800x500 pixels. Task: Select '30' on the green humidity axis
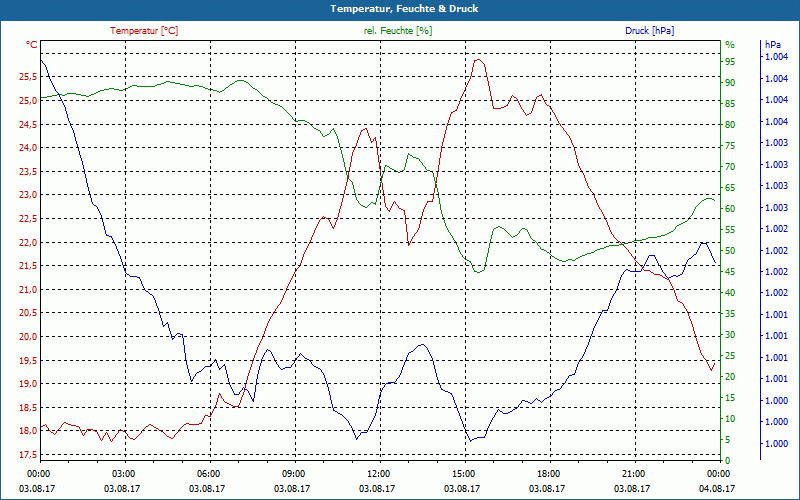[x=730, y=335]
